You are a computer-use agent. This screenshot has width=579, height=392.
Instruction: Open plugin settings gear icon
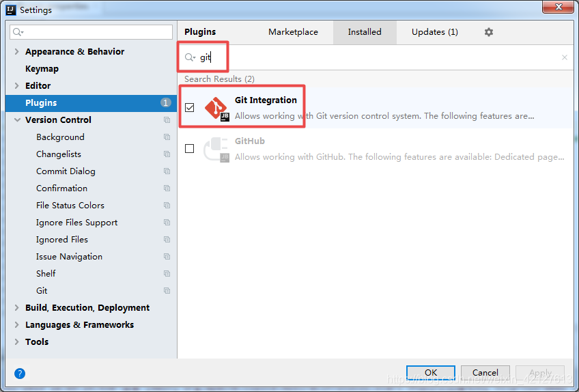click(x=489, y=32)
